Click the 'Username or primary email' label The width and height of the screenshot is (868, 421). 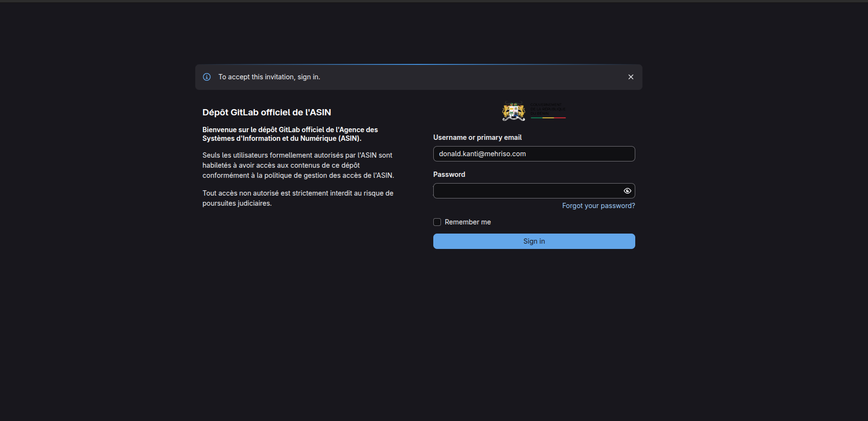point(478,137)
